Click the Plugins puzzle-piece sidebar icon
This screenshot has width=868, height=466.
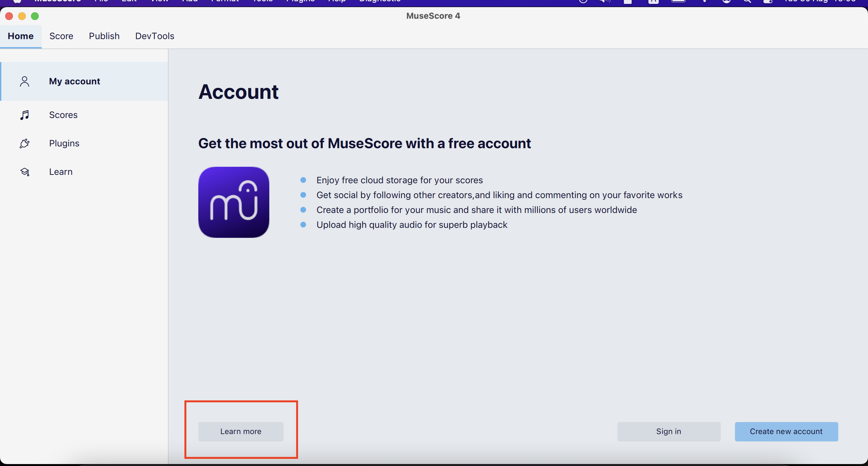(24, 143)
